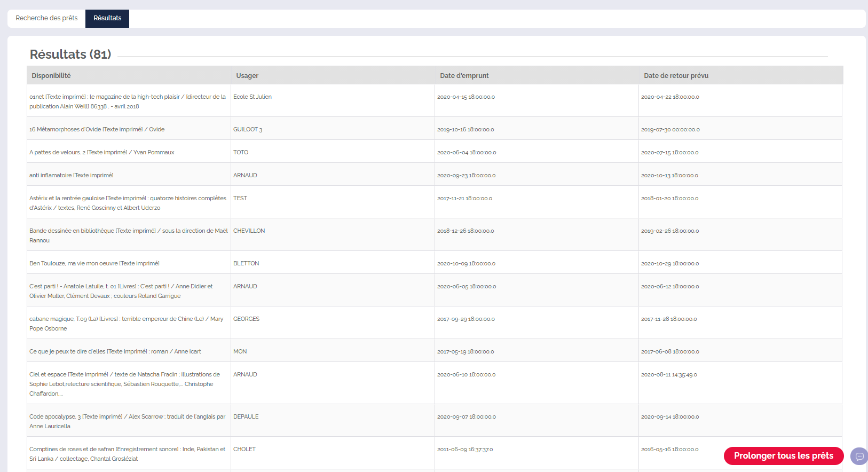Image resolution: width=868 pixels, height=472 pixels.
Task: Select ARNAUD in Ciel et espace row
Action: point(245,374)
